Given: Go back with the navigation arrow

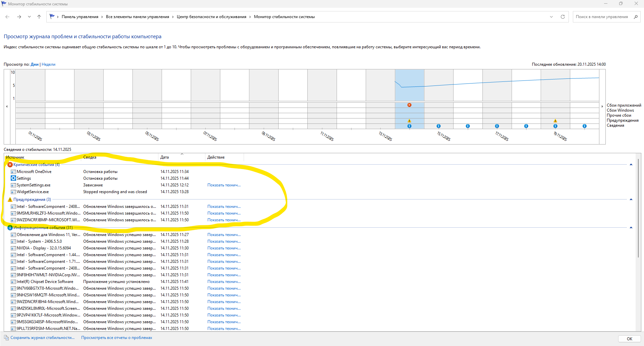Looking at the screenshot, I should tap(7, 17).
